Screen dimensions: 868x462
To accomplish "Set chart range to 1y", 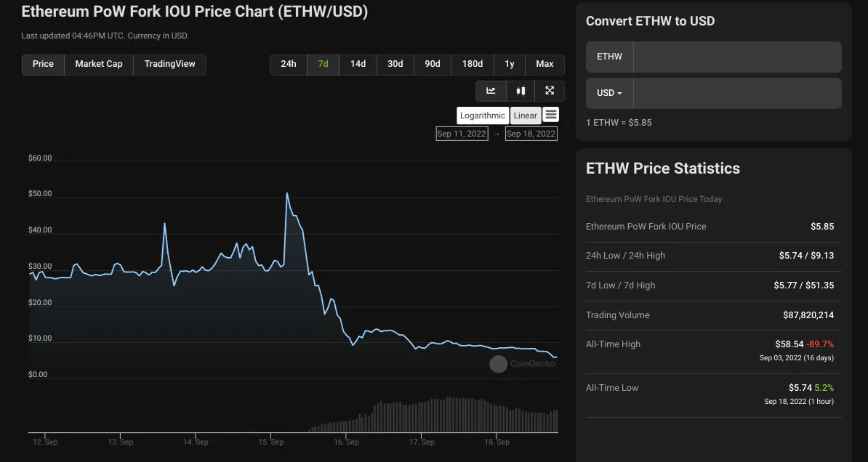I will [x=510, y=64].
